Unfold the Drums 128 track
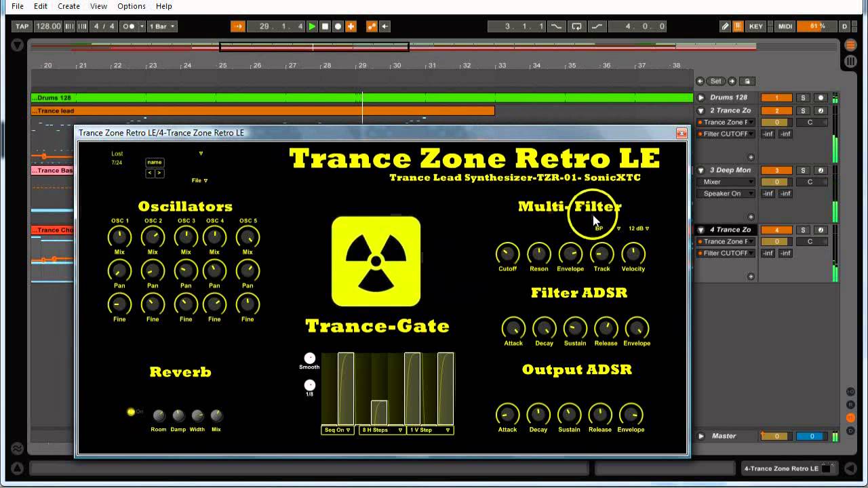868x488 pixels. point(701,98)
